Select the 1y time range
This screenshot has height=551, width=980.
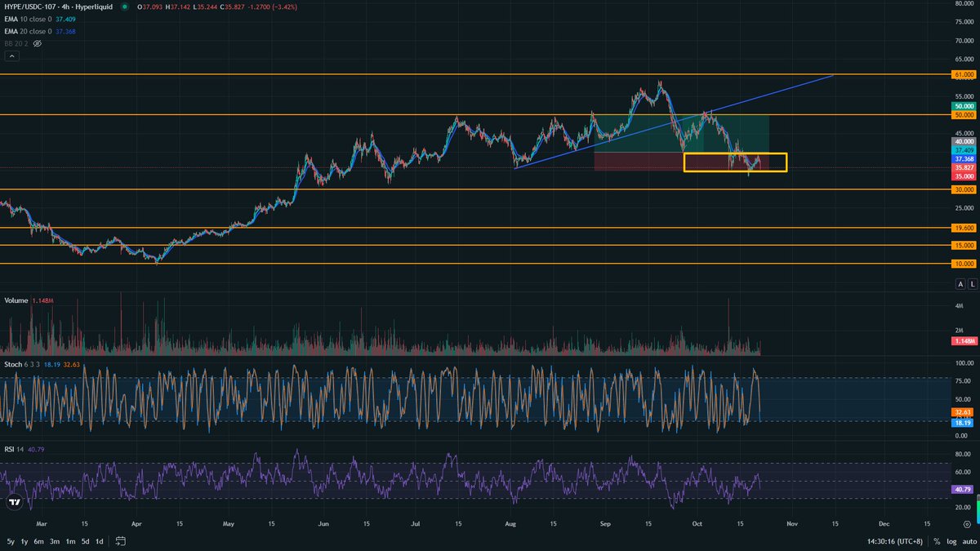pos(25,541)
